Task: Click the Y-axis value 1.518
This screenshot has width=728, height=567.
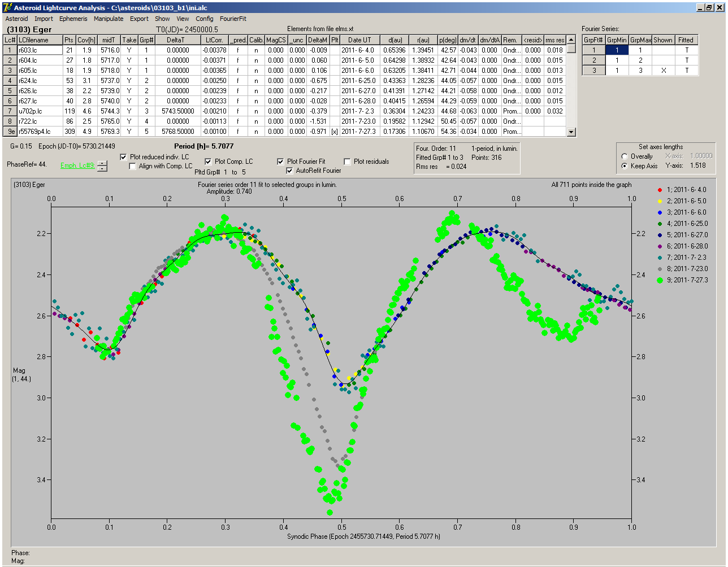Action: point(698,166)
